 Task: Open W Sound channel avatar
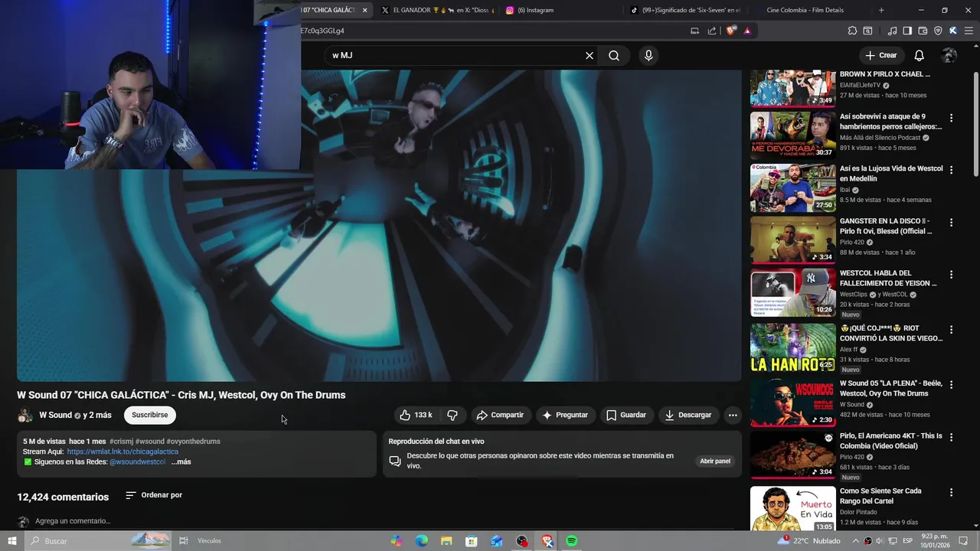[x=25, y=415]
